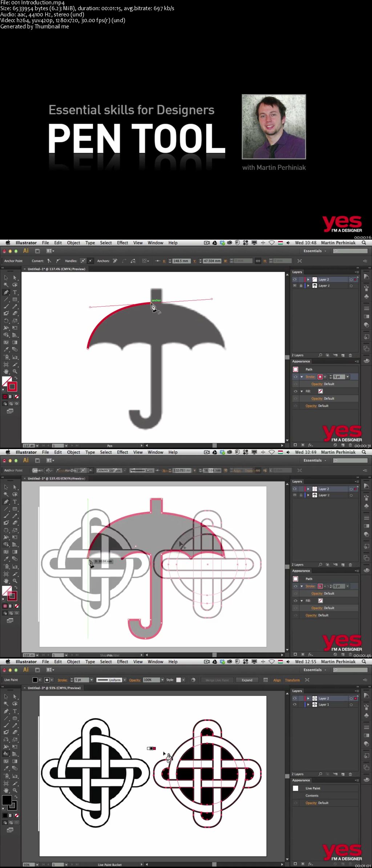The height and width of the screenshot is (868, 372).
Task: Click Remove anchor point icon in the Wed 10:48 frame
Action: (115, 261)
